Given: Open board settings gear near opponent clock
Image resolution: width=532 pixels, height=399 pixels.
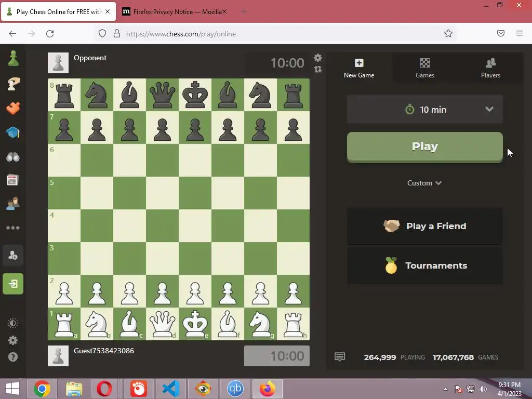Looking at the screenshot, I should [x=318, y=58].
